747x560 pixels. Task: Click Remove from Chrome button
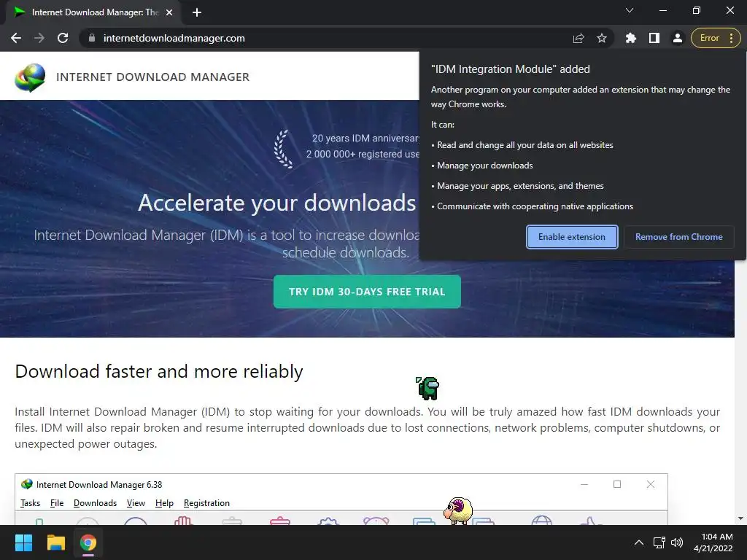pyautogui.click(x=679, y=237)
